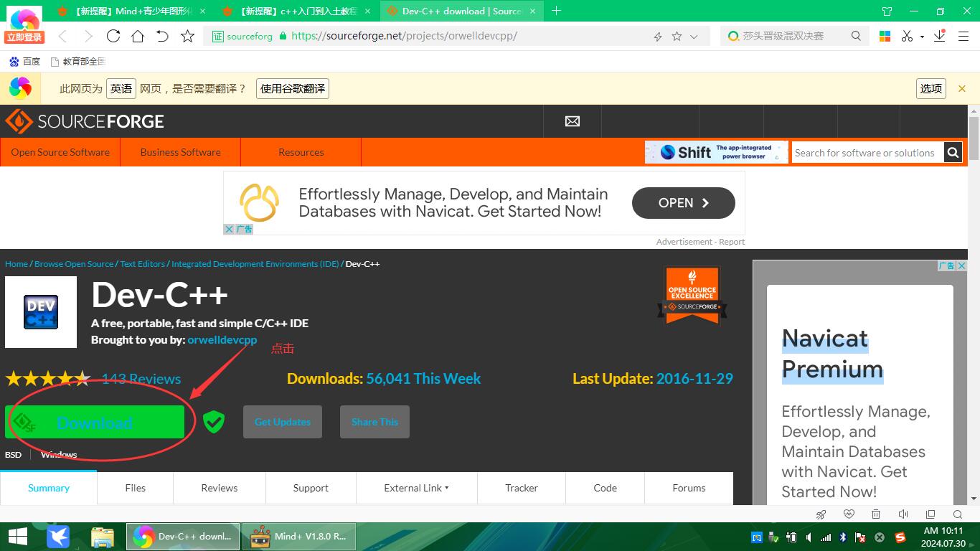Open the 百度 bookmark
Viewport: 980px width, 551px height.
pyautogui.click(x=24, y=62)
